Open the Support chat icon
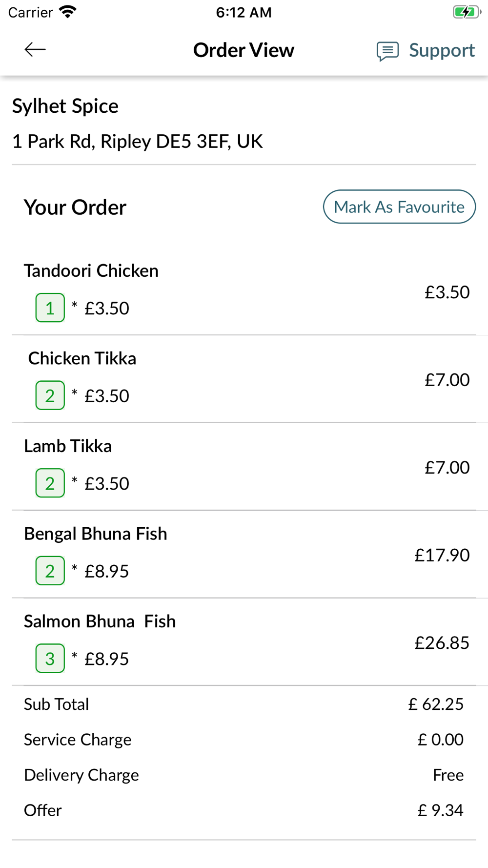The width and height of the screenshot is (488, 868). click(387, 51)
